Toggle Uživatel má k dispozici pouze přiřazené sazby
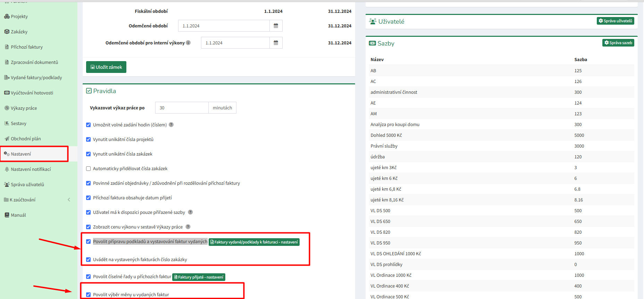This screenshot has width=644, height=299. [88, 212]
